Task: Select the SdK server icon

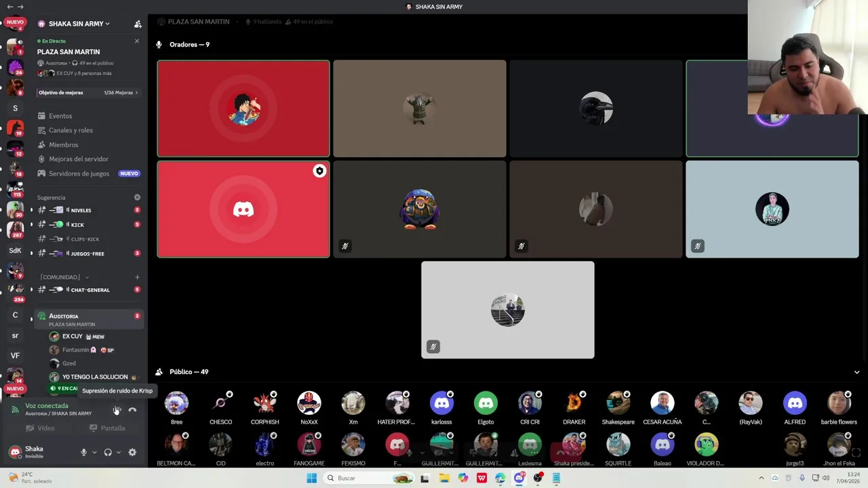Action: click(x=15, y=250)
